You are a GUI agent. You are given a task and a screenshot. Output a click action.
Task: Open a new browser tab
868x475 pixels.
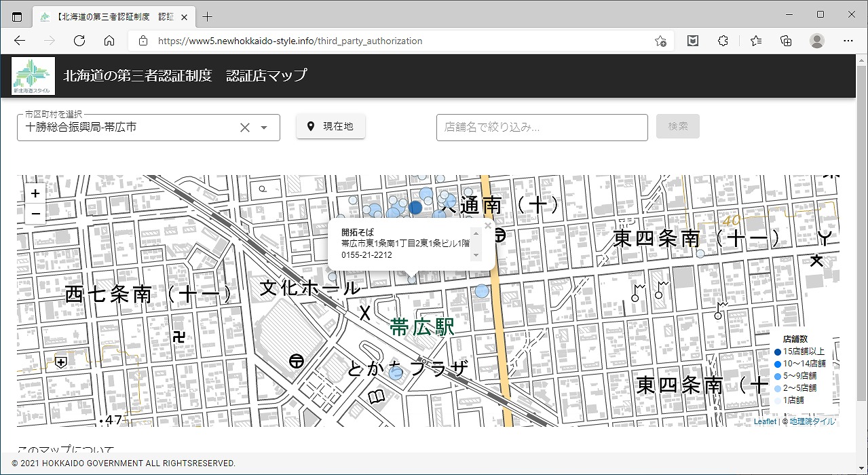[208, 16]
